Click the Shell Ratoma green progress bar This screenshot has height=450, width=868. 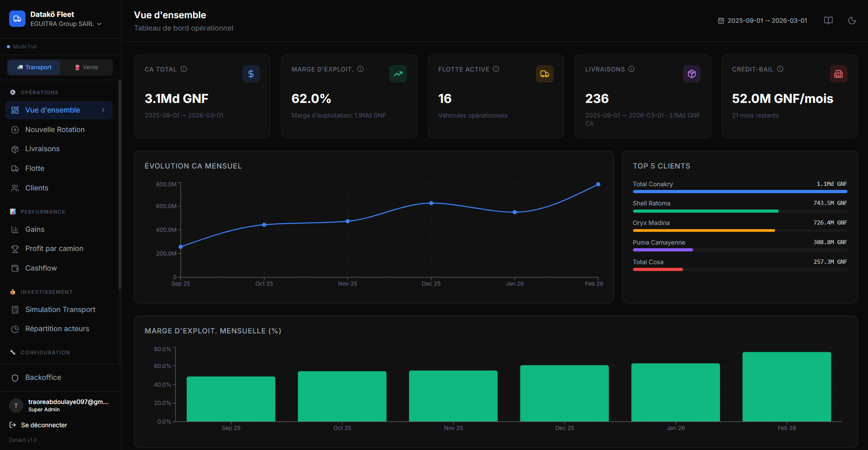click(x=705, y=211)
